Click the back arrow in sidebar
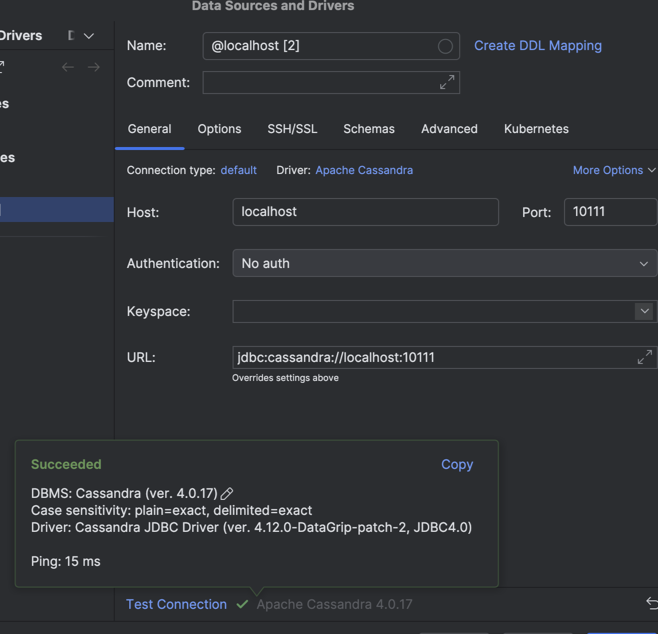Screen dimensions: 659x634 pyautogui.click(x=68, y=67)
